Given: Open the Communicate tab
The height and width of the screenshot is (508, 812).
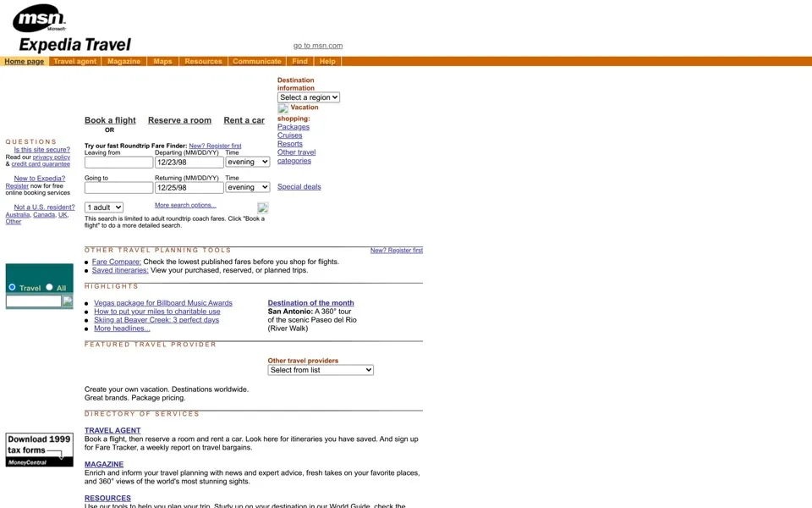Looking at the screenshot, I should (257, 61).
